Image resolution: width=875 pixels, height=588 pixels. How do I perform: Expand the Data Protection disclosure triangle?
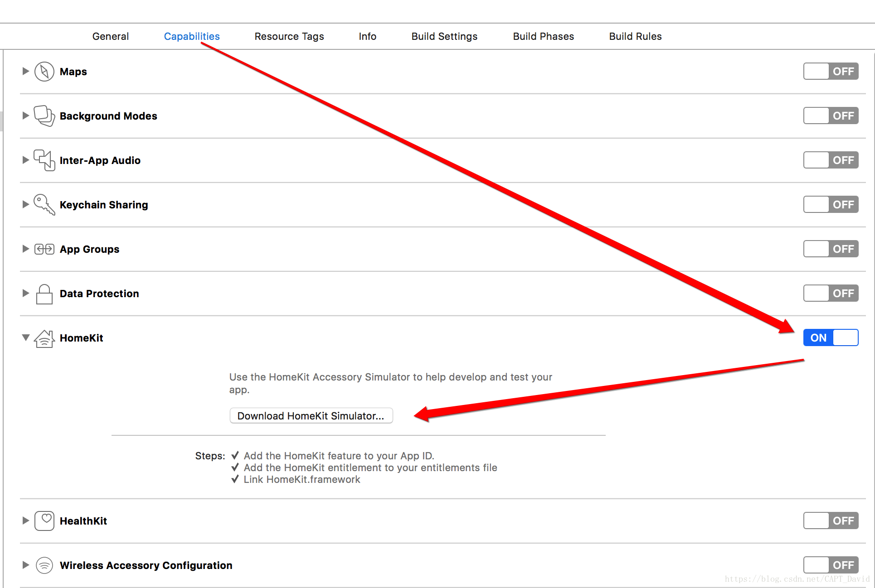coord(26,293)
